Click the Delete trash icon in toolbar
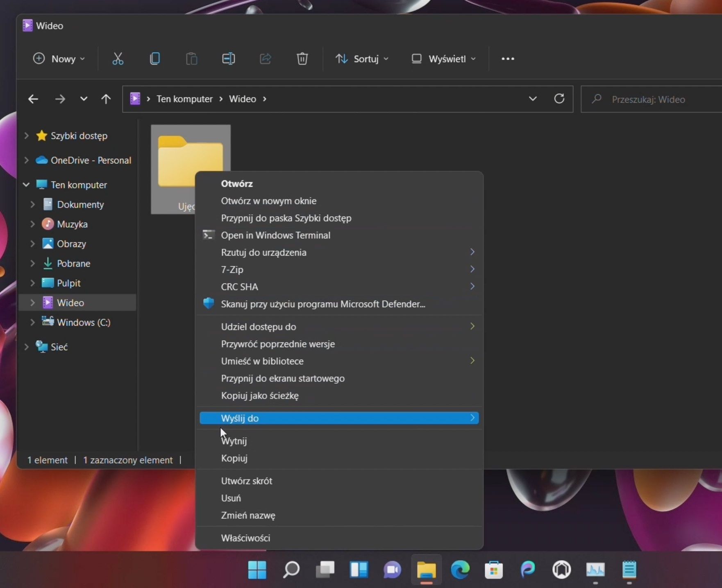Image resolution: width=722 pixels, height=588 pixels. 302,59
